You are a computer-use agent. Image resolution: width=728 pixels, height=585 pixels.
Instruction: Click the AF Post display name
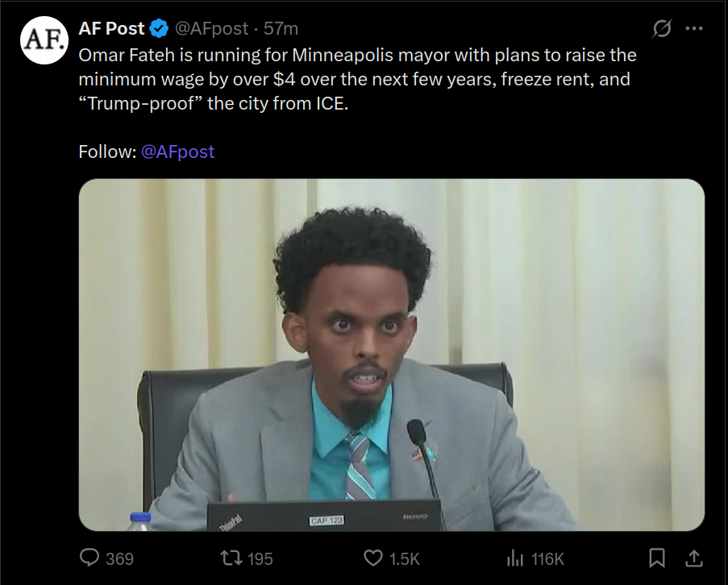point(111,28)
